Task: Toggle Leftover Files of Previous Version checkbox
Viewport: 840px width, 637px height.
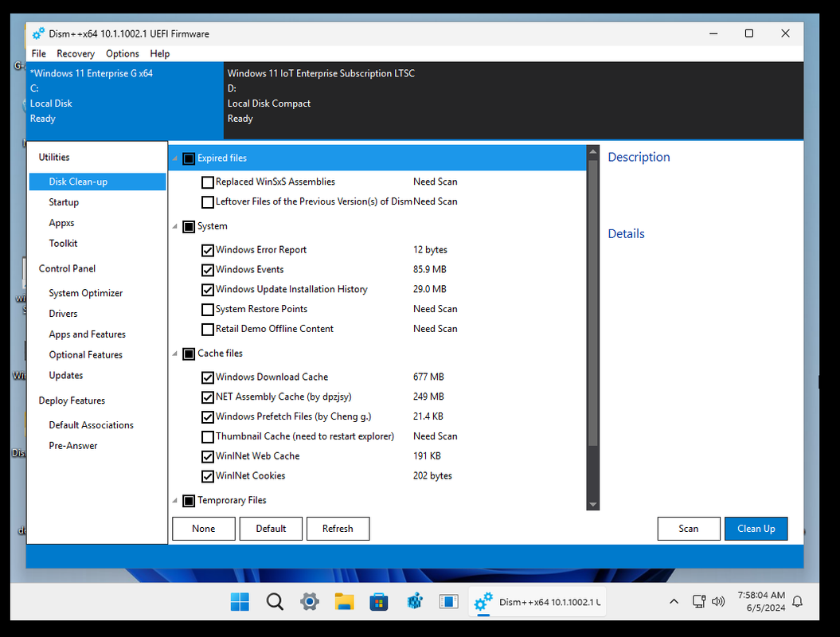Action: click(x=207, y=202)
